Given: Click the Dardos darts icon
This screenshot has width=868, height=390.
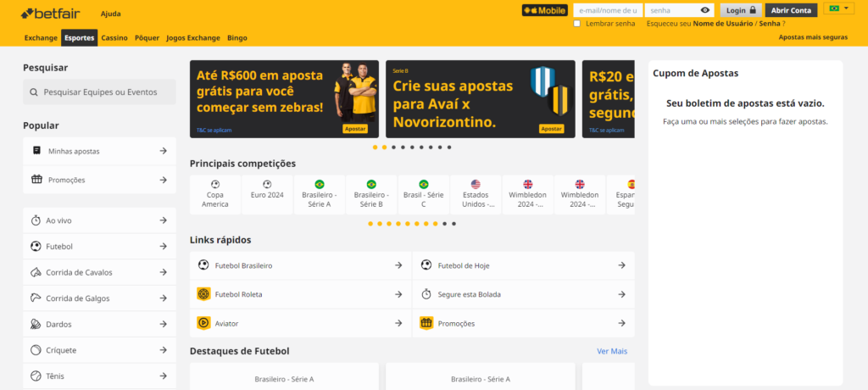Looking at the screenshot, I should (36, 324).
